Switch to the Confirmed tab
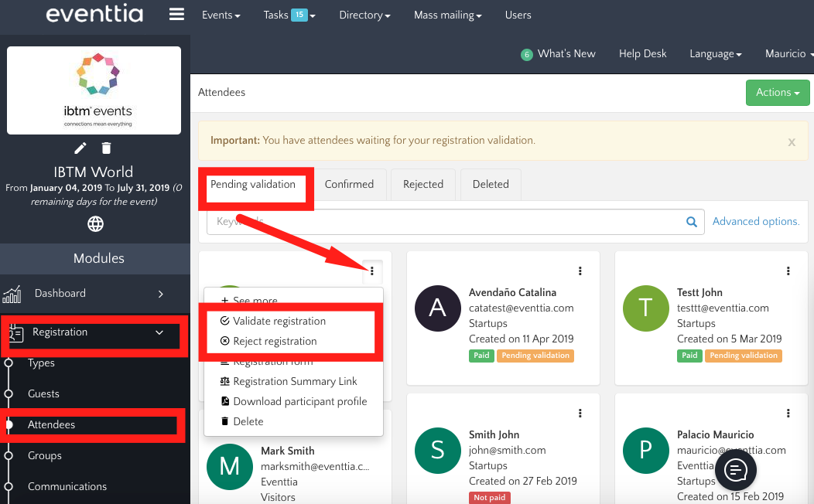The width and height of the screenshot is (814, 504). (x=349, y=185)
